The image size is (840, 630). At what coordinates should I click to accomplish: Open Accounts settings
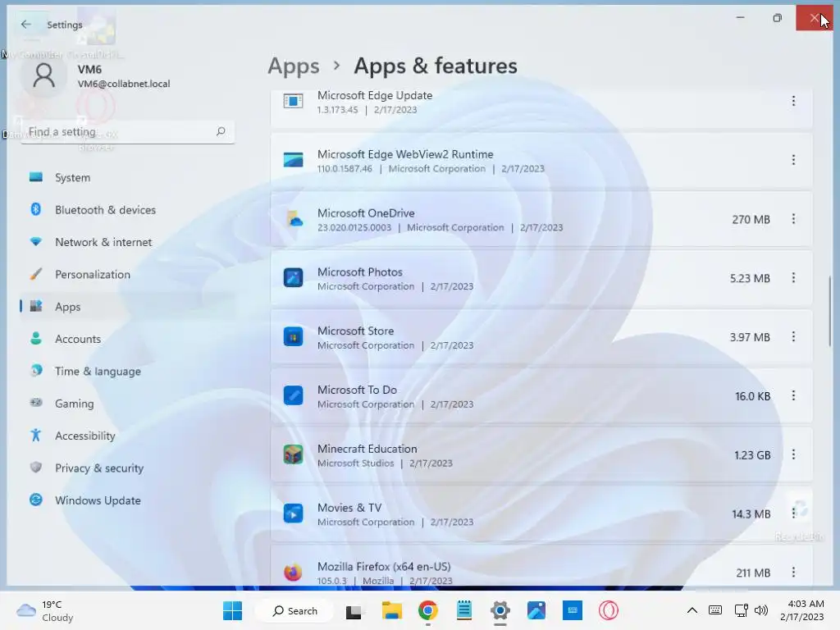[x=127, y=339]
